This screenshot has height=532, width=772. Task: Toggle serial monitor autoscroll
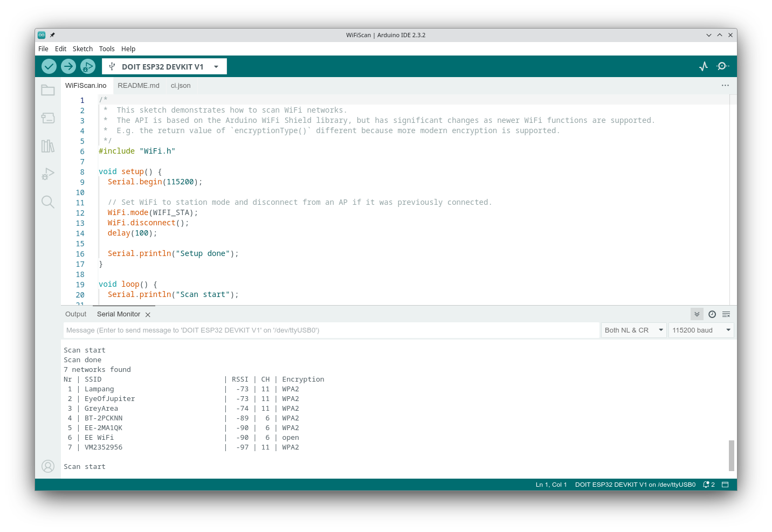point(697,314)
